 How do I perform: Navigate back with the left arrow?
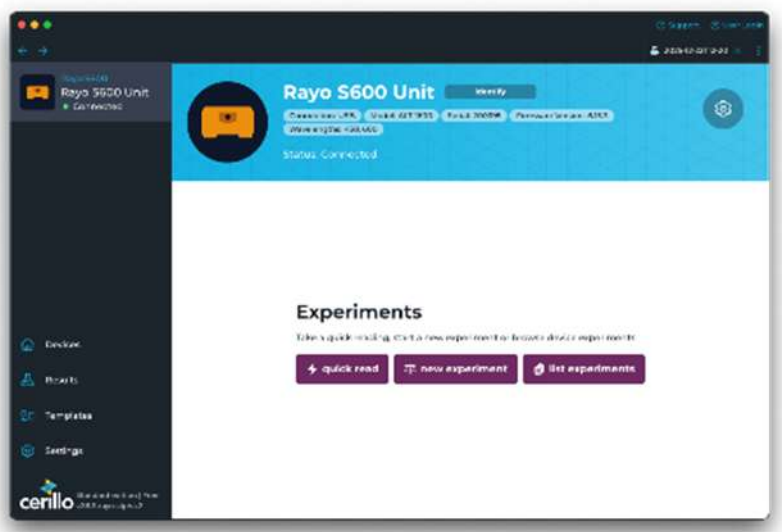[22, 51]
